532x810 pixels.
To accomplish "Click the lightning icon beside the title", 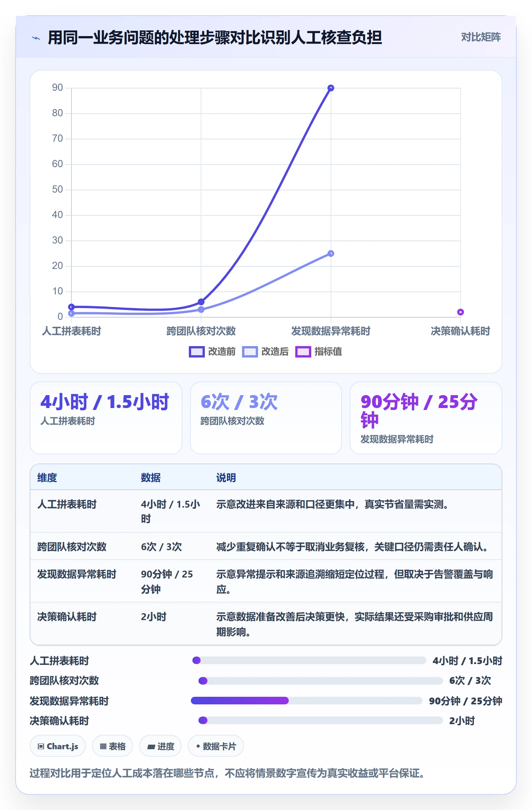I will click(36, 38).
